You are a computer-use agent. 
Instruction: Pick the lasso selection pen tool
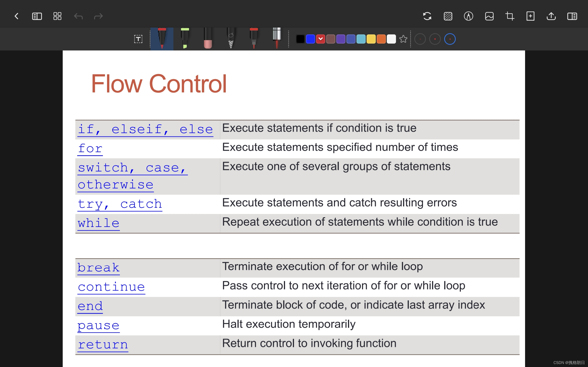pos(231,38)
